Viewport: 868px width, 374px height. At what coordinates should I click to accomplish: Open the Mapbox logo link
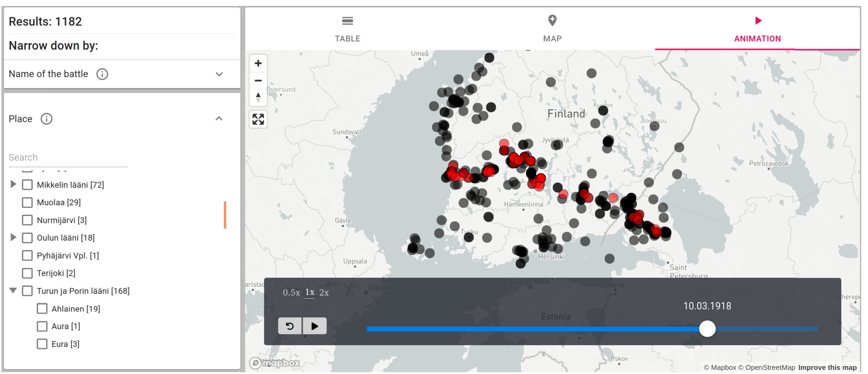tap(274, 363)
